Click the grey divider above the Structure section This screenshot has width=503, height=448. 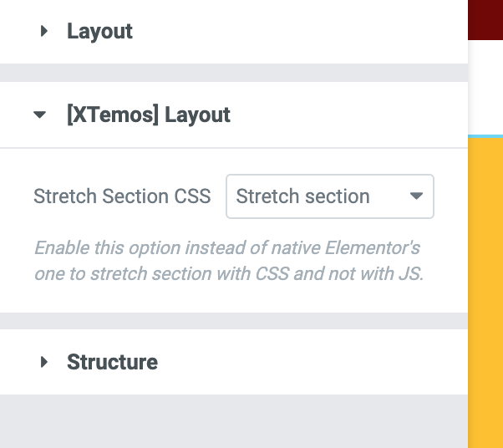pyautogui.click(x=234, y=321)
